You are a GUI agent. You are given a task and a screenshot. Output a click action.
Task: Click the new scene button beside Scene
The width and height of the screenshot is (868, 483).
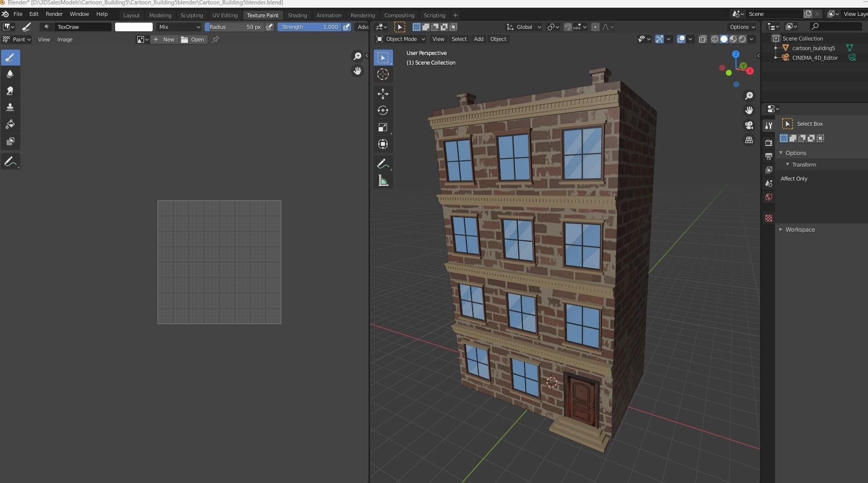[x=808, y=14]
